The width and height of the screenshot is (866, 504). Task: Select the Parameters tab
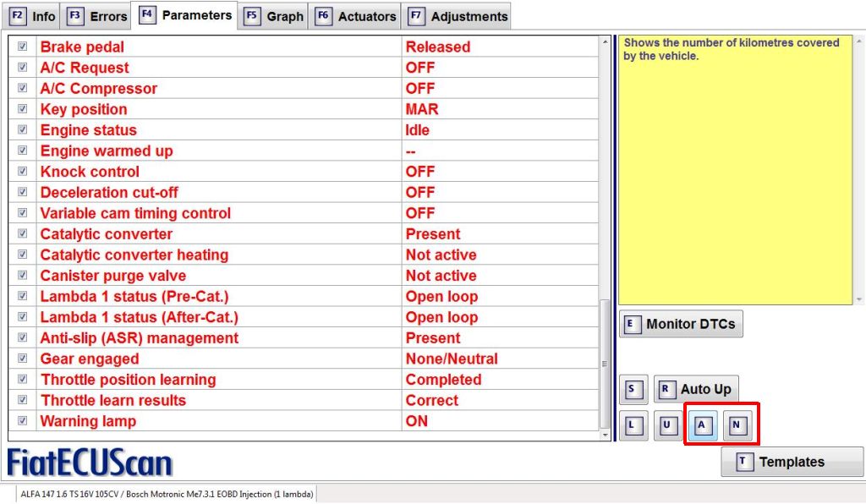click(x=185, y=15)
